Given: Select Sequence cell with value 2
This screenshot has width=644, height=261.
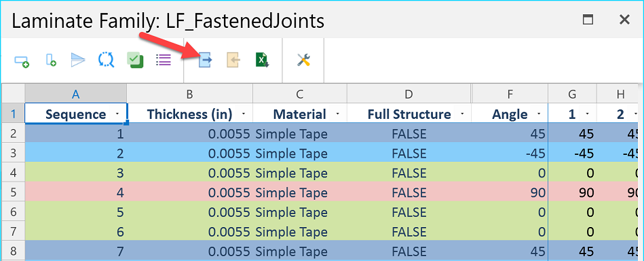Looking at the screenshot, I should coord(75,153).
